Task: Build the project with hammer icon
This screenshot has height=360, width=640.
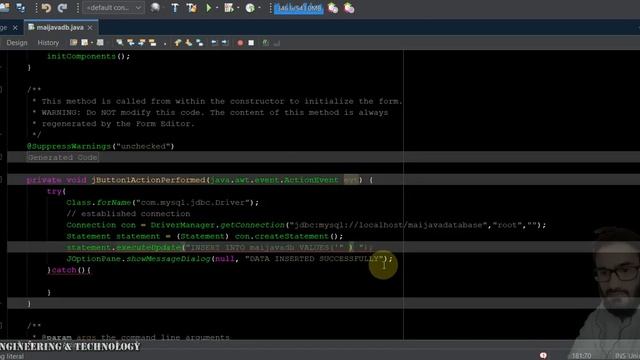Action: pos(175,8)
